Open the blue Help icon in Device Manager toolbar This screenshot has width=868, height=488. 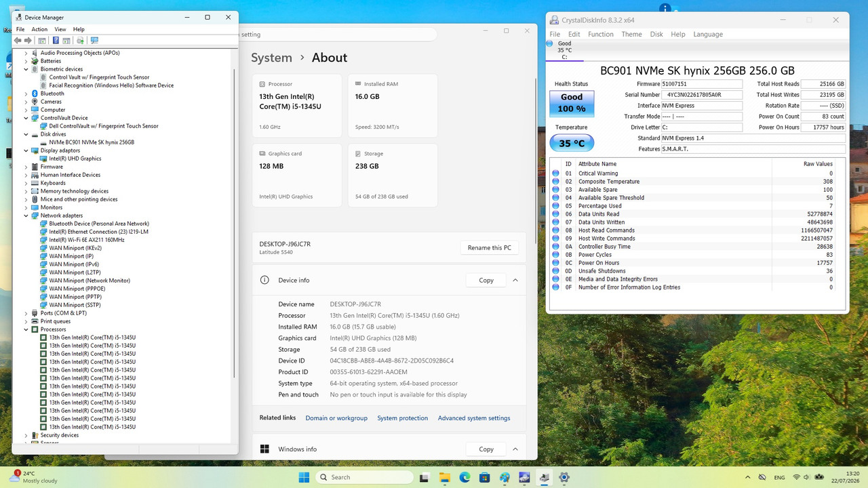[x=56, y=41]
